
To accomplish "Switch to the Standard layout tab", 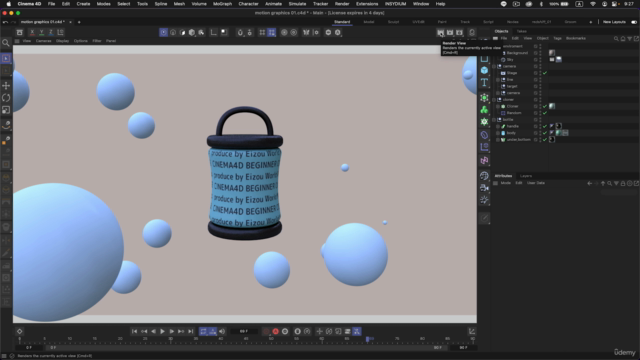I will (342, 22).
